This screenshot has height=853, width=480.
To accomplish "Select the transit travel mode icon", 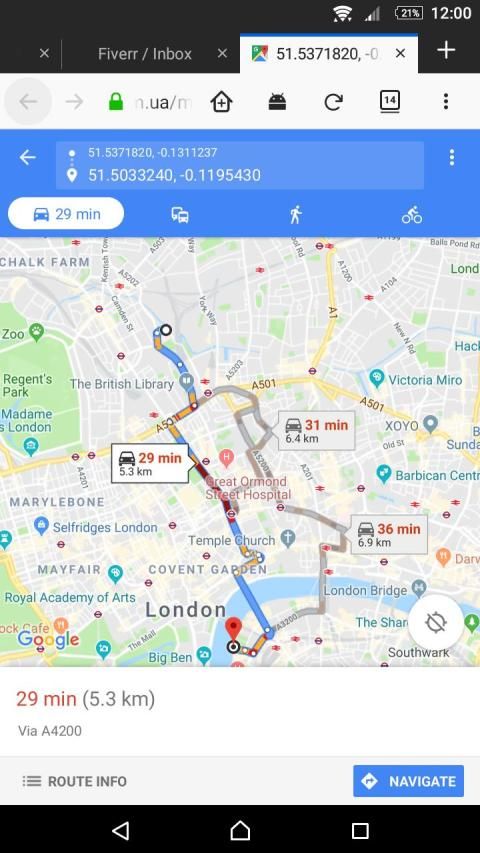I will 180,215.
